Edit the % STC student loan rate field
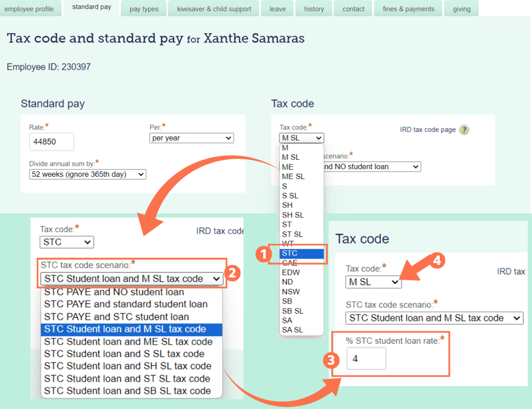Viewport: 532px width, 409px height. (x=366, y=359)
